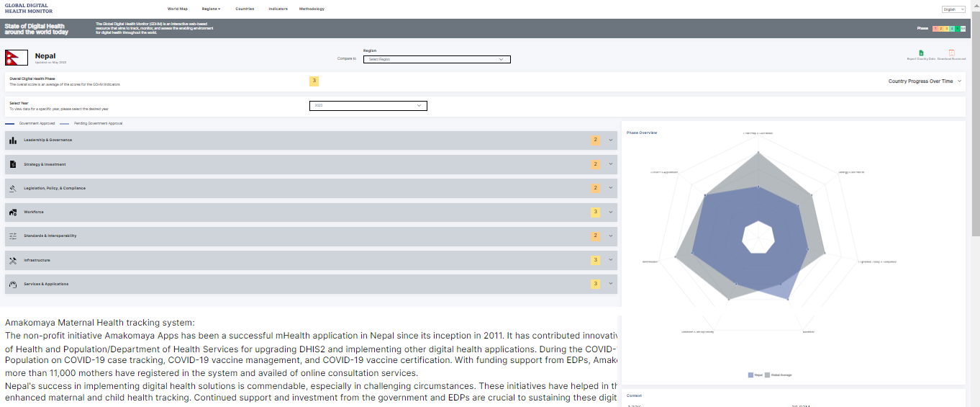This screenshot has width=980, height=407.
Task: Click the Download Scorecard PDF icon
Action: coord(951,53)
